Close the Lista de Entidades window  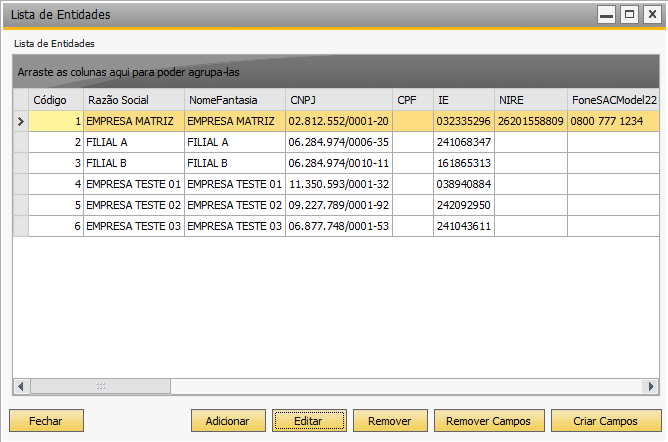click(x=652, y=15)
